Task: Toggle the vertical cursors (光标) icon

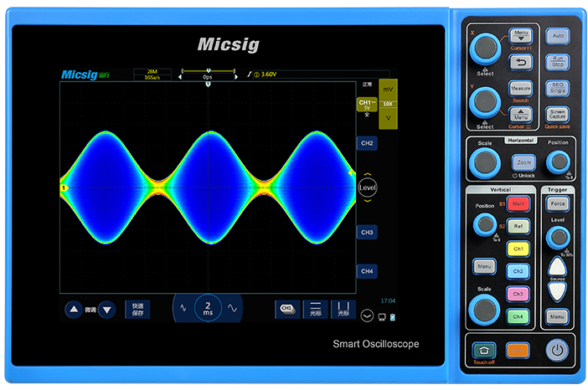Action: coord(343,309)
